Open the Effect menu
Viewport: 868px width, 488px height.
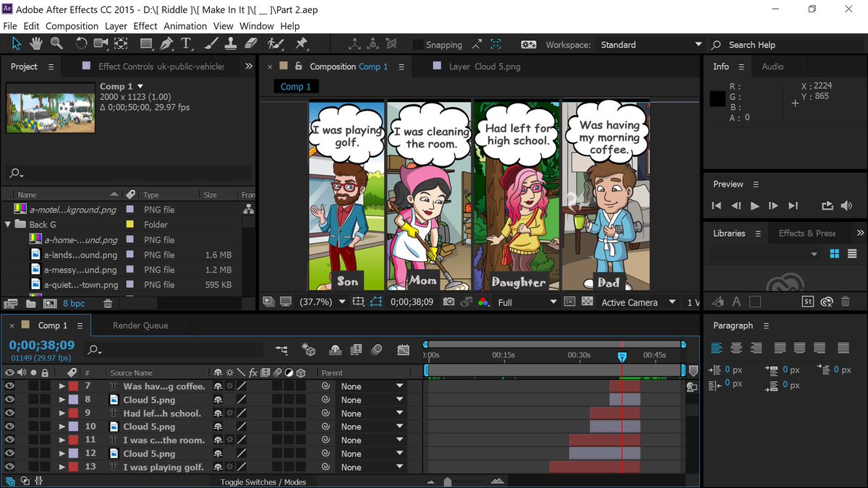(x=145, y=26)
